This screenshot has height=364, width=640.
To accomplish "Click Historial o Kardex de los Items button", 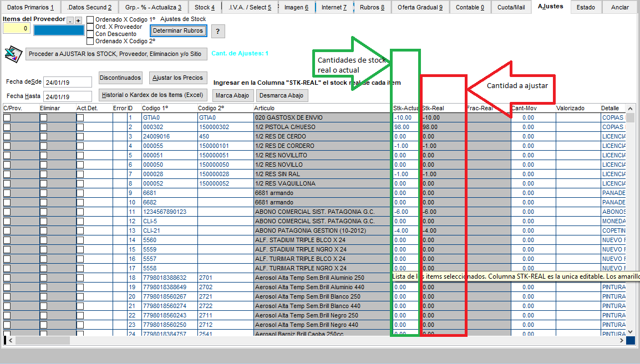I will click(154, 95).
